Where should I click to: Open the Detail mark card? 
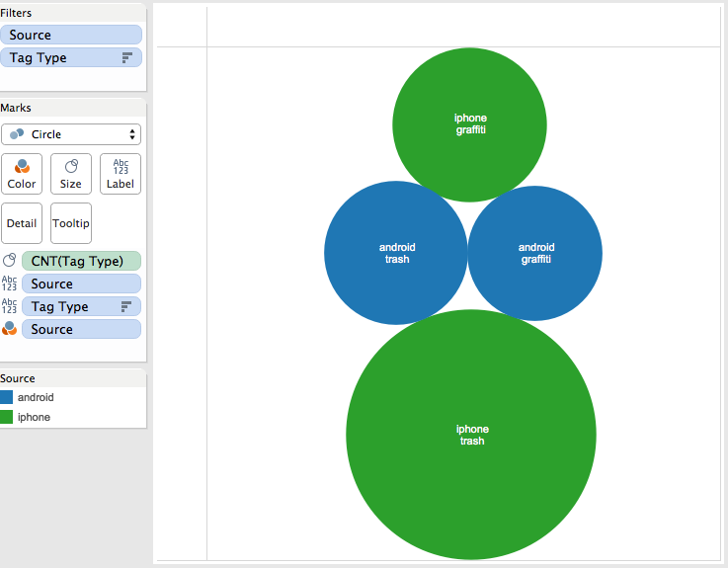[22, 223]
